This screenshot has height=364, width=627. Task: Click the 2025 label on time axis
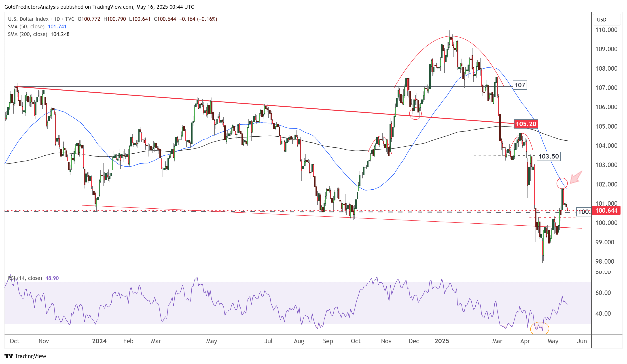[x=442, y=341]
